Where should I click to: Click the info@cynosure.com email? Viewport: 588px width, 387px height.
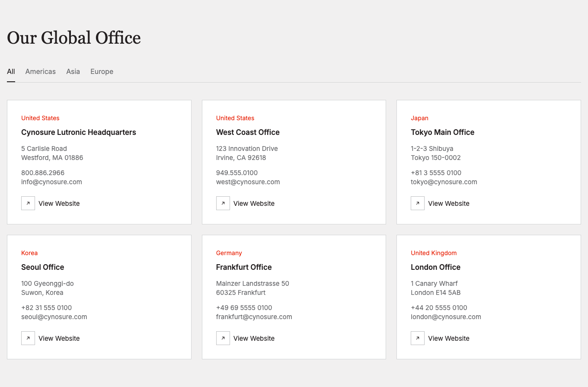pyautogui.click(x=51, y=182)
